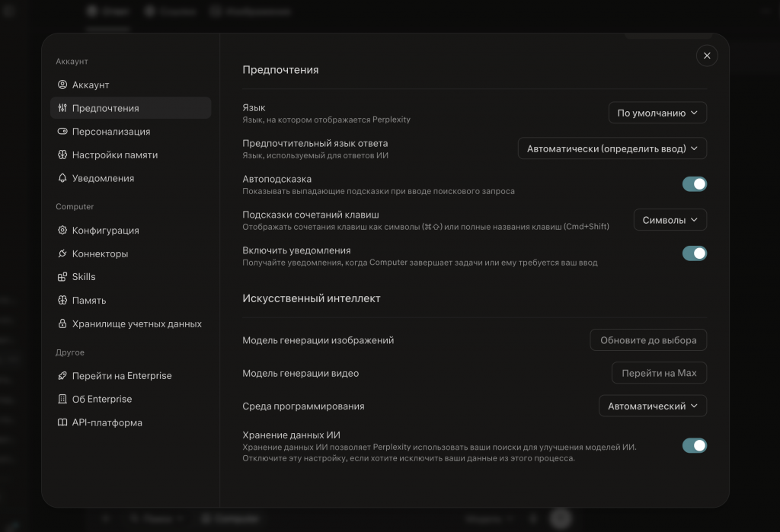Click the Предпочтения sliders icon

(x=62, y=108)
